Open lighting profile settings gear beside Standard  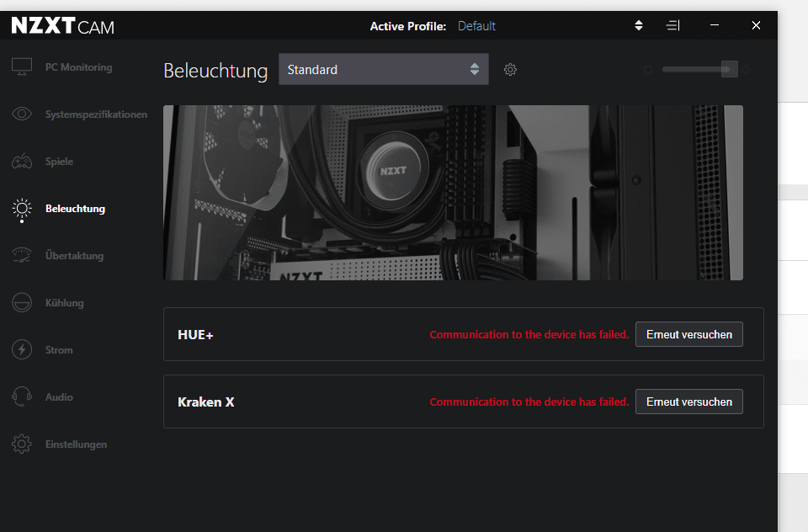(510, 70)
